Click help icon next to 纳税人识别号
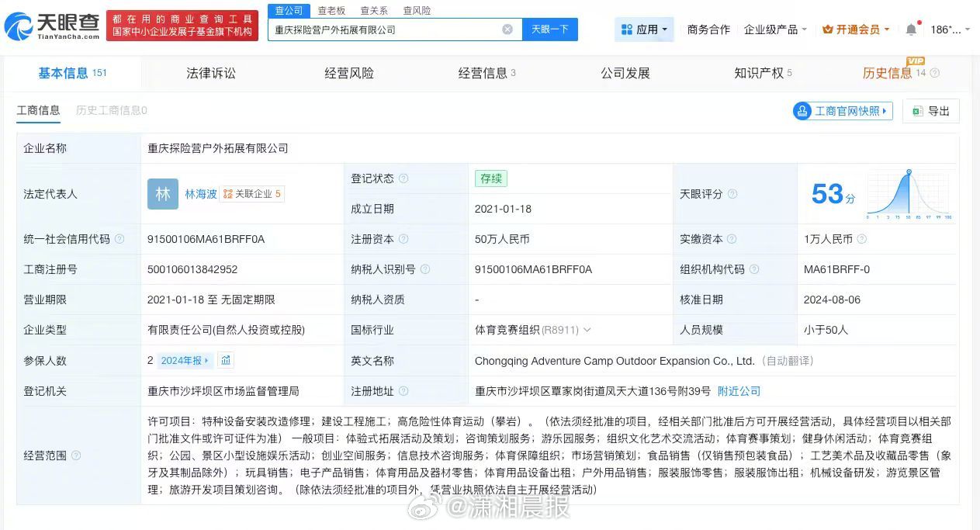Screen dimensions: 980x530 425,269
